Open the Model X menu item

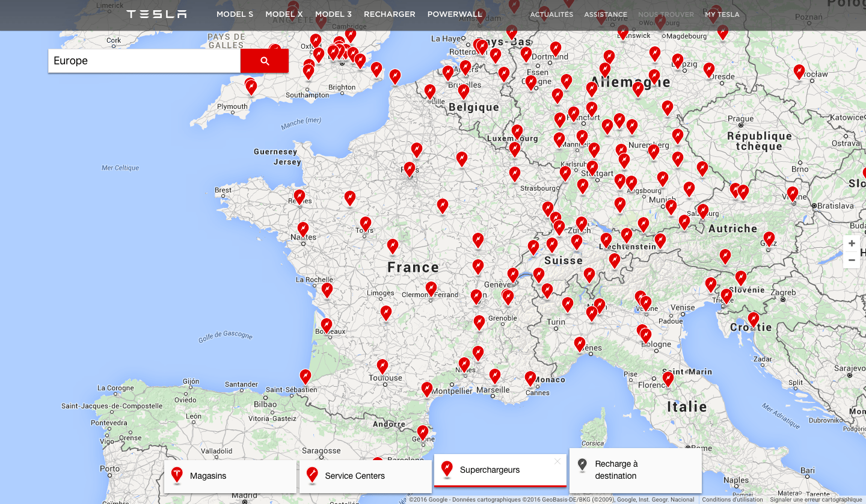284,14
